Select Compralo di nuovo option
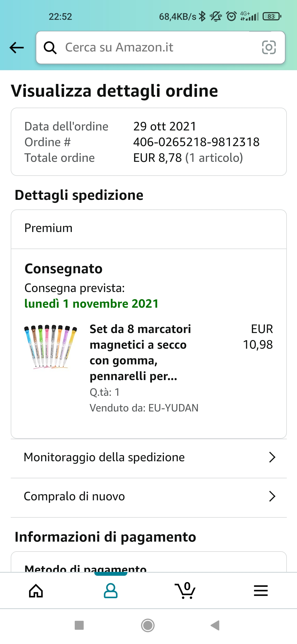 [74, 496]
